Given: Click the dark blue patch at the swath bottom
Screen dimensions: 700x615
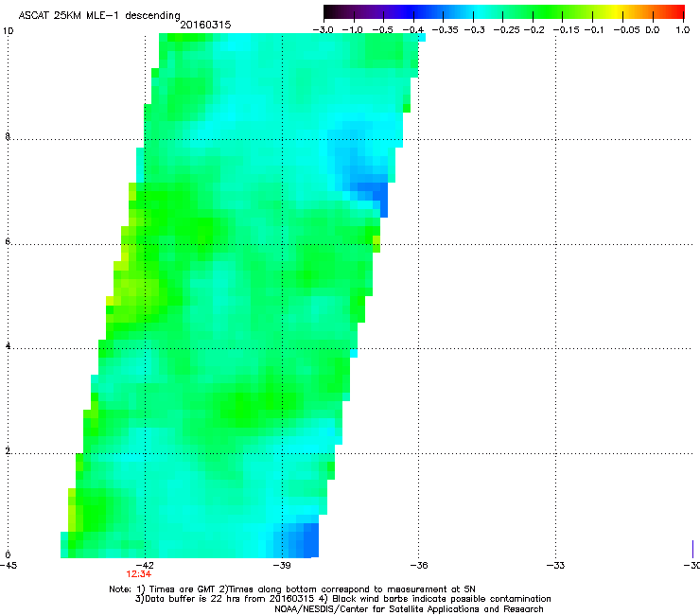Looking at the screenshot, I should tap(300, 541).
